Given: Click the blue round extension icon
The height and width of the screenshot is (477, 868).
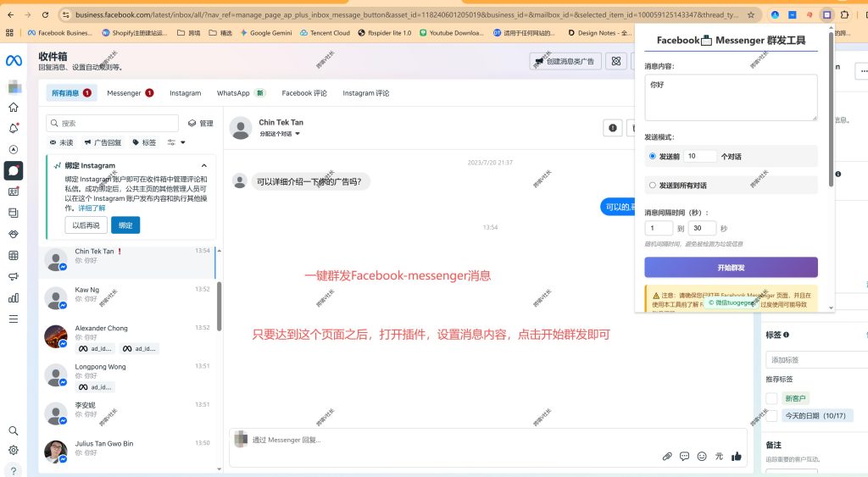Looking at the screenshot, I should coord(775,15).
